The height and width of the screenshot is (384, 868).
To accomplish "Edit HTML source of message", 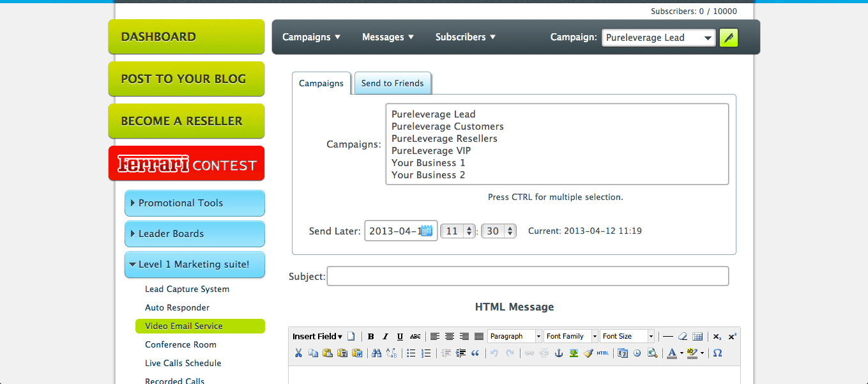I will [x=603, y=353].
